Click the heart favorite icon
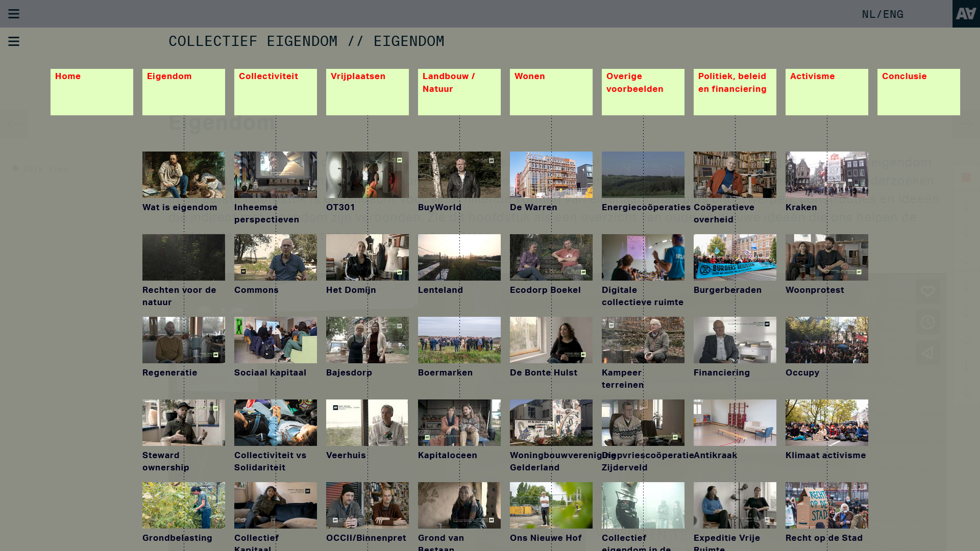This screenshot has height=551, width=980. pyautogui.click(x=928, y=291)
